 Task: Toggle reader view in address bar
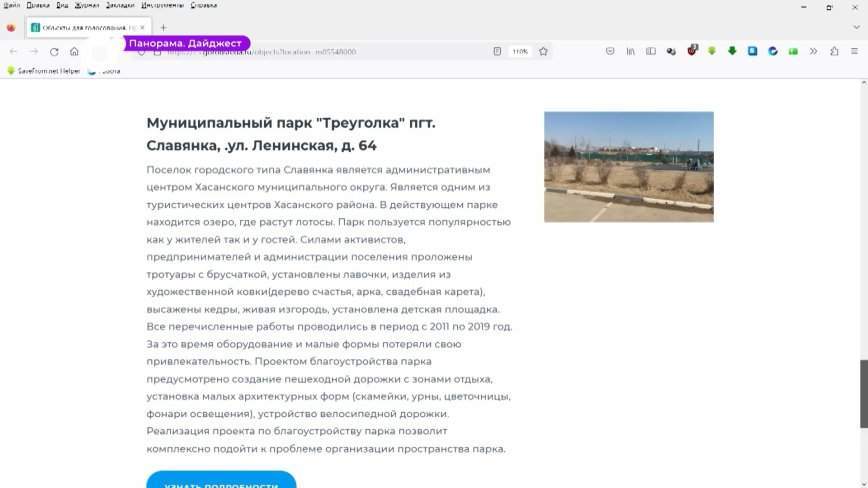click(497, 51)
